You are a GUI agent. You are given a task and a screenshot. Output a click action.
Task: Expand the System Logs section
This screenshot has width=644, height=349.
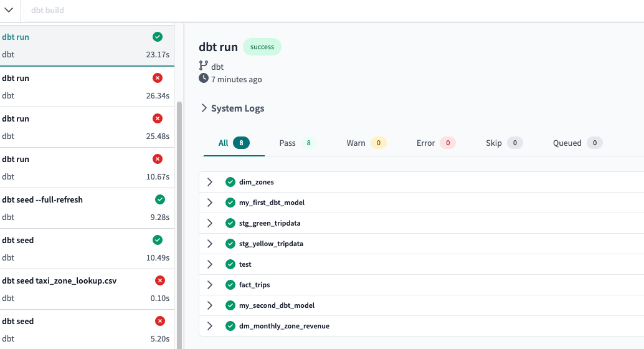(204, 108)
